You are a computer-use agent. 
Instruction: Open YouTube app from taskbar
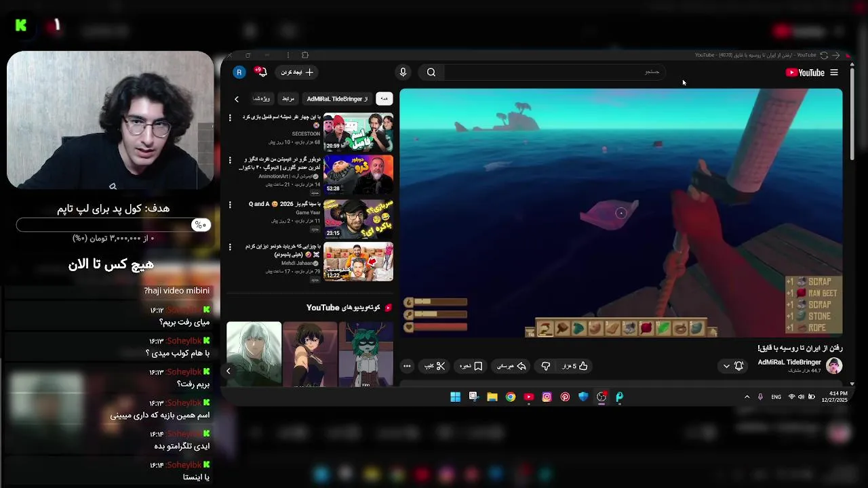coord(529,397)
